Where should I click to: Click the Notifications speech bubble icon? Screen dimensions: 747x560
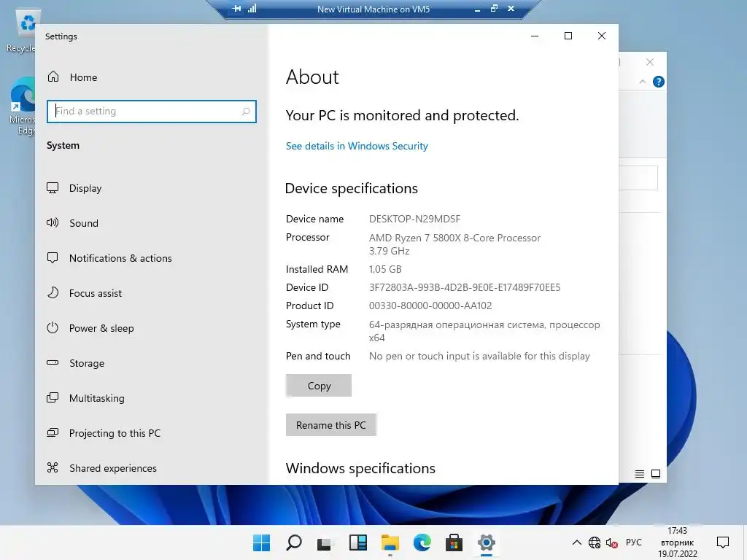point(53,257)
